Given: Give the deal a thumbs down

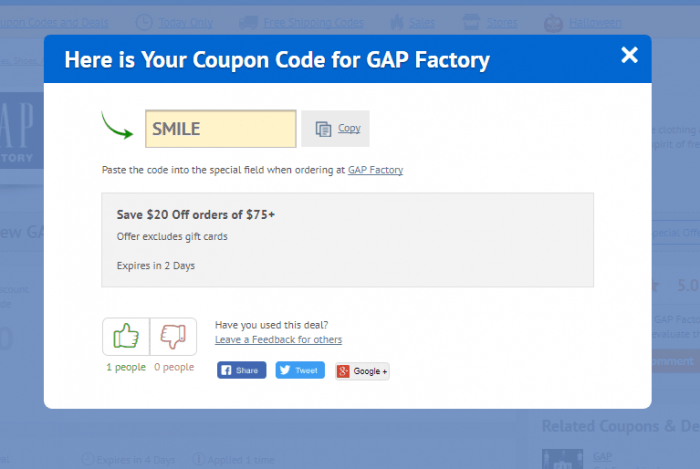Looking at the screenshot, I should point(173,337).
